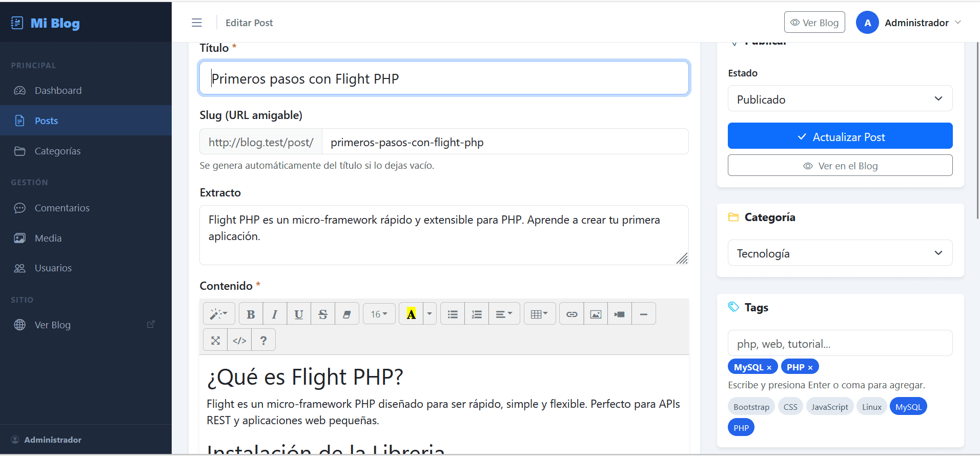This screenshot has width=980, height=456.
Task: Remove the MySQL selected tag
Action: coord(769,368)
